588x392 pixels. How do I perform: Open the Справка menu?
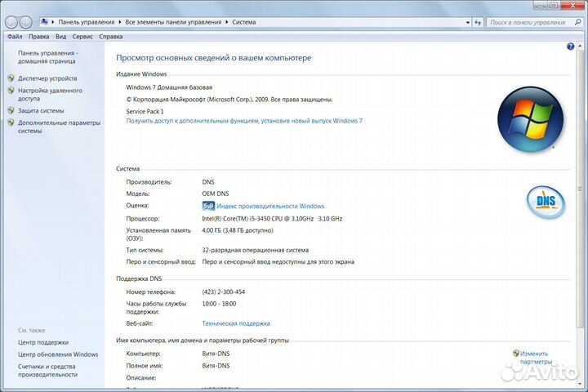click(x=110, y=37)
